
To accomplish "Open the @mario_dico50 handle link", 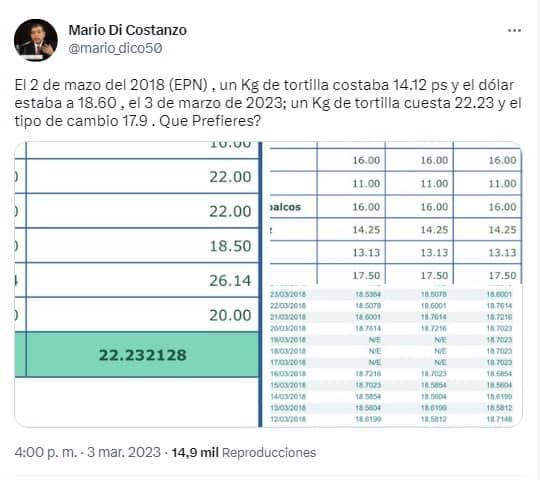I will [115, 48].
